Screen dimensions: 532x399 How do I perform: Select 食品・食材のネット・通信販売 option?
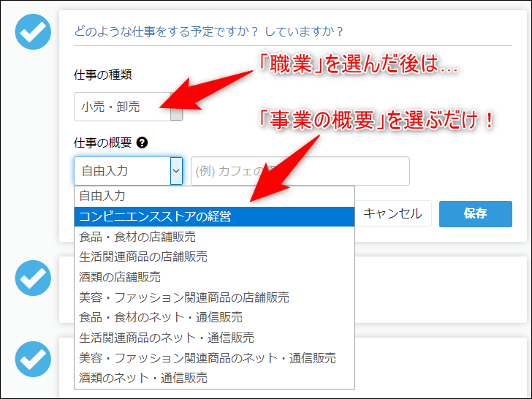[161, 317]
